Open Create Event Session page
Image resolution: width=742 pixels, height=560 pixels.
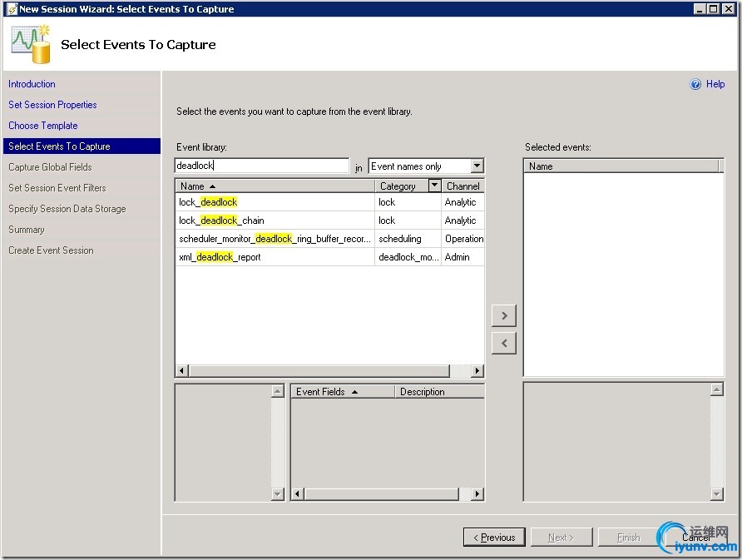(x=51, y=250)
